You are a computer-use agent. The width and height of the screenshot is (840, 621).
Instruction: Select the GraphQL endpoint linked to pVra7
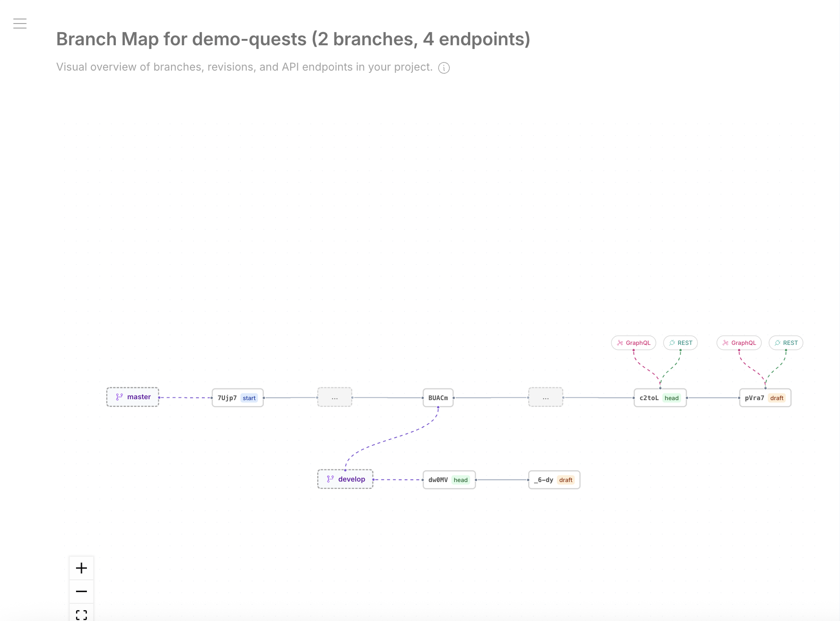[x=739, y=343]
